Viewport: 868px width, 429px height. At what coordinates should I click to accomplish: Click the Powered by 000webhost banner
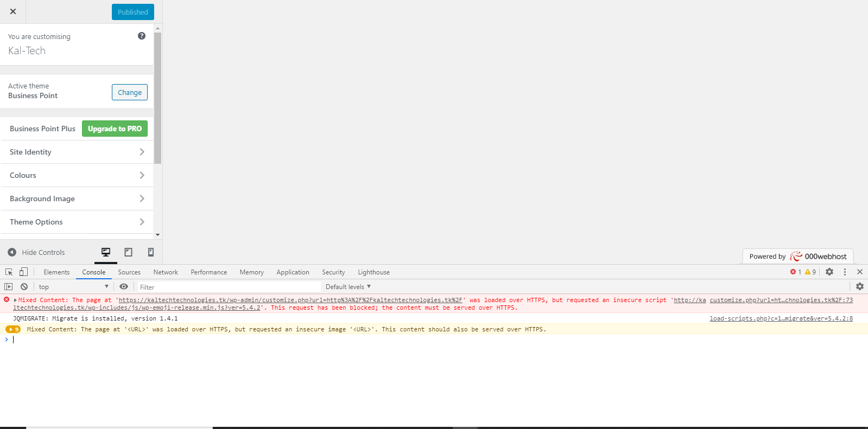798,257
